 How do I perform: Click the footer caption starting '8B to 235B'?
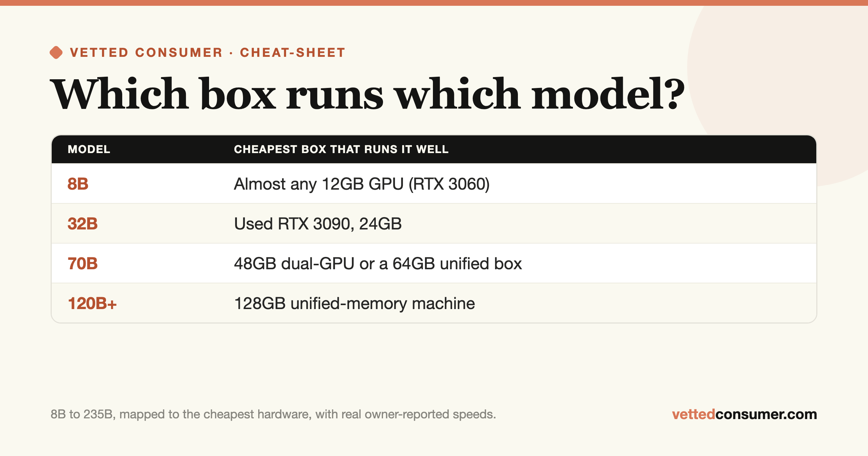coord(273,414)
